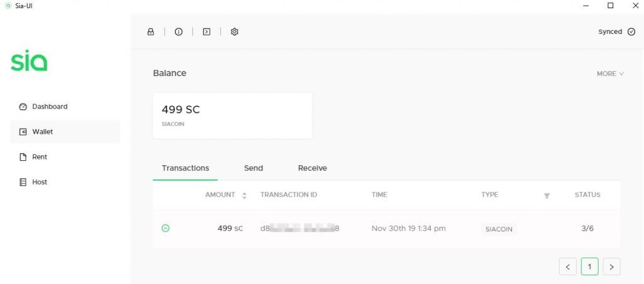This screenshot has width=644, height=284.
Task: Select page 1 in pagination
Action: [x=590, y=267]
